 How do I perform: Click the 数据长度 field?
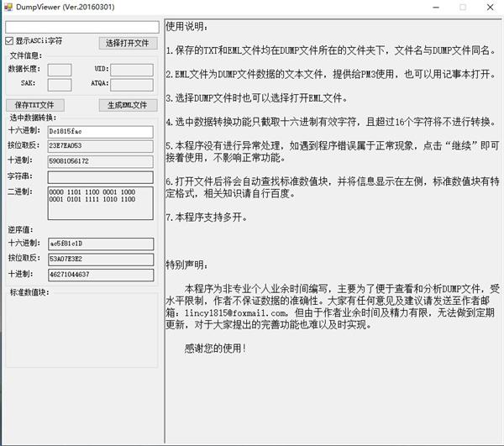coord(60,70)
